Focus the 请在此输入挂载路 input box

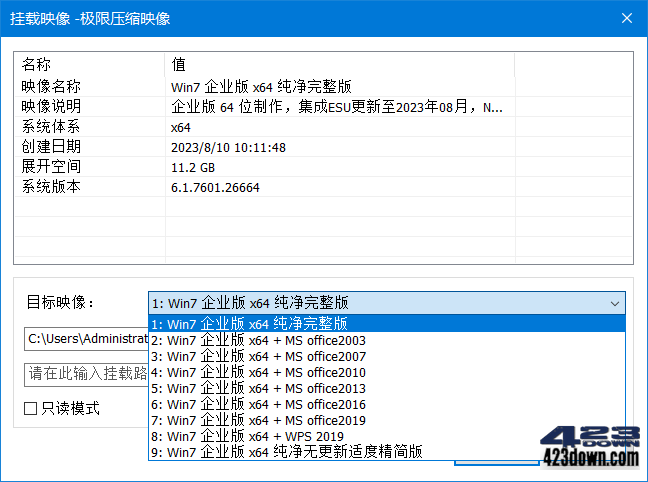[85, 374]
